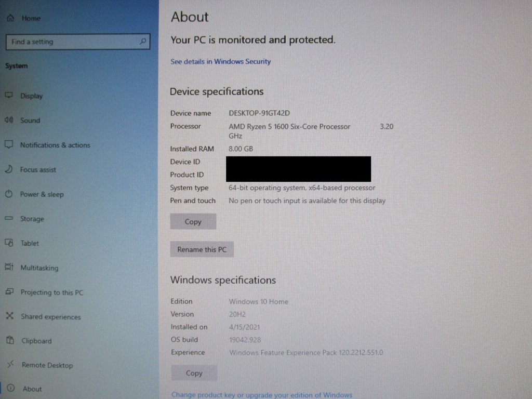Open Storage settings
The height and width of the screenshot is (399, 532).
[x=32, y=219]
